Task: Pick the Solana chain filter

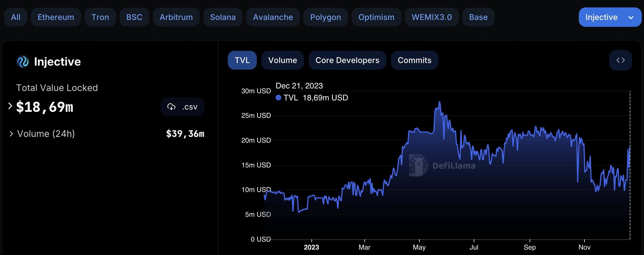Action: point(223,17)
